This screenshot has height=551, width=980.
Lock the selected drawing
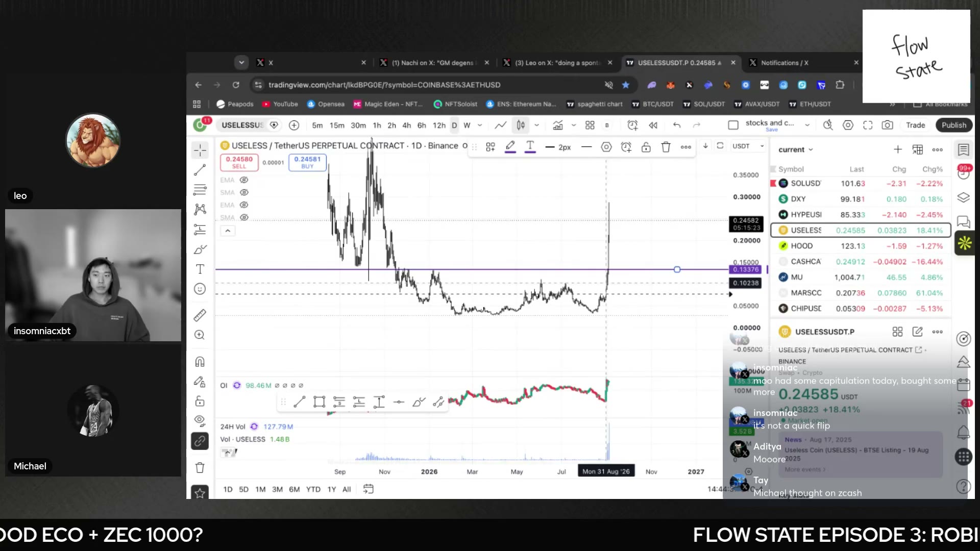[646, 147]
